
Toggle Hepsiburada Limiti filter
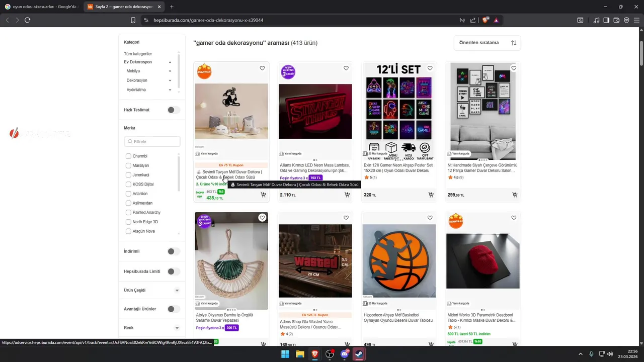(174, 271)
